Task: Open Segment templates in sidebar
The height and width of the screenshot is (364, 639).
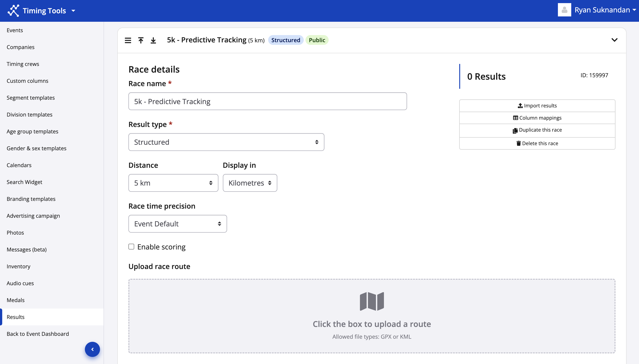Action: [30, 98]
